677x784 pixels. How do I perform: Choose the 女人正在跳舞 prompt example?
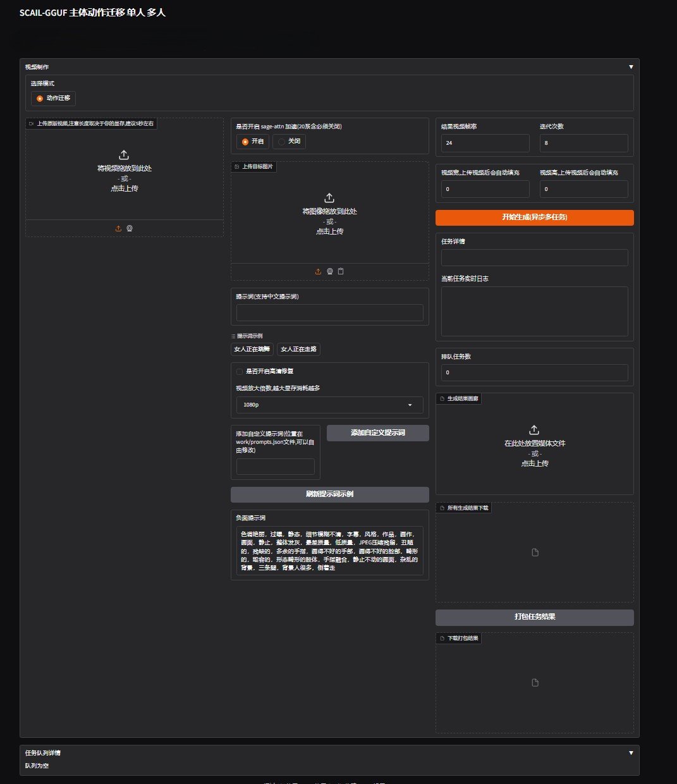pyautogui.click(x=252, y=349)
